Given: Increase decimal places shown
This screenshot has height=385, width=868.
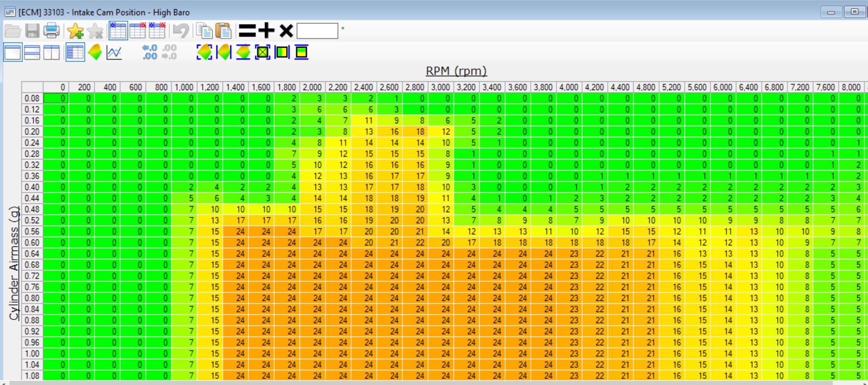Looking at the screenshot, I should pos(150,52).
